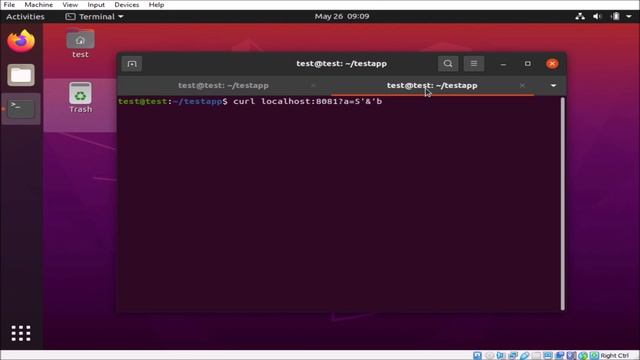This screenshot has width=640, height=360.
Task: Close the second terminal tab
Action: [522, 85]
